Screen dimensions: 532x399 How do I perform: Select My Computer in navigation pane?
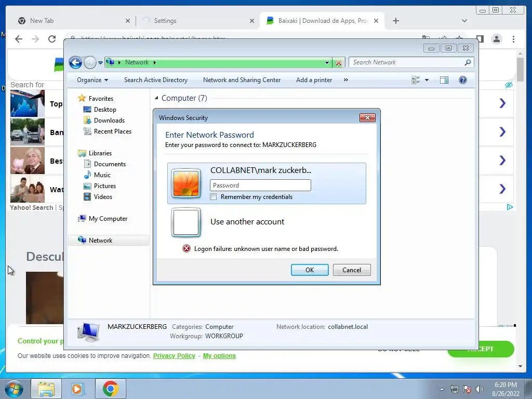(x=108, y=219)
